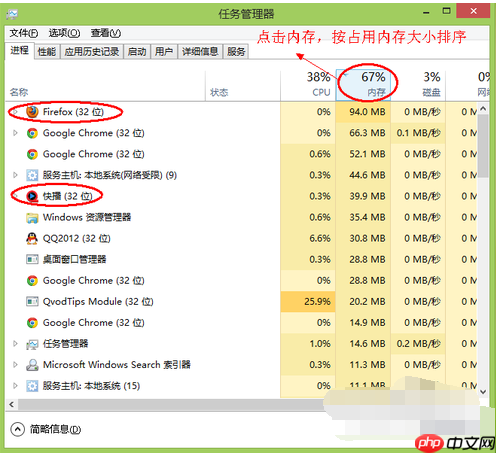
Task: Switch to the 启动 tab
Action: point(137,52)
